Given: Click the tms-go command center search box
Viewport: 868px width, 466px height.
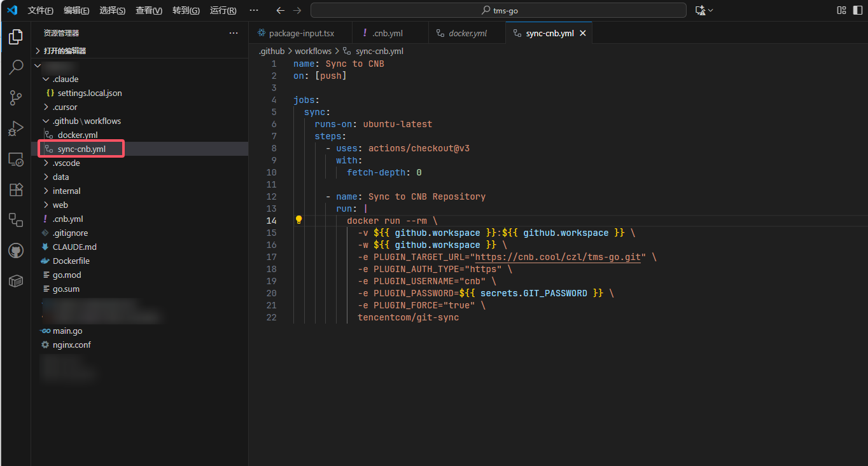Looking at the screenshot, I should pyautogui.click(x=498, y=10).
